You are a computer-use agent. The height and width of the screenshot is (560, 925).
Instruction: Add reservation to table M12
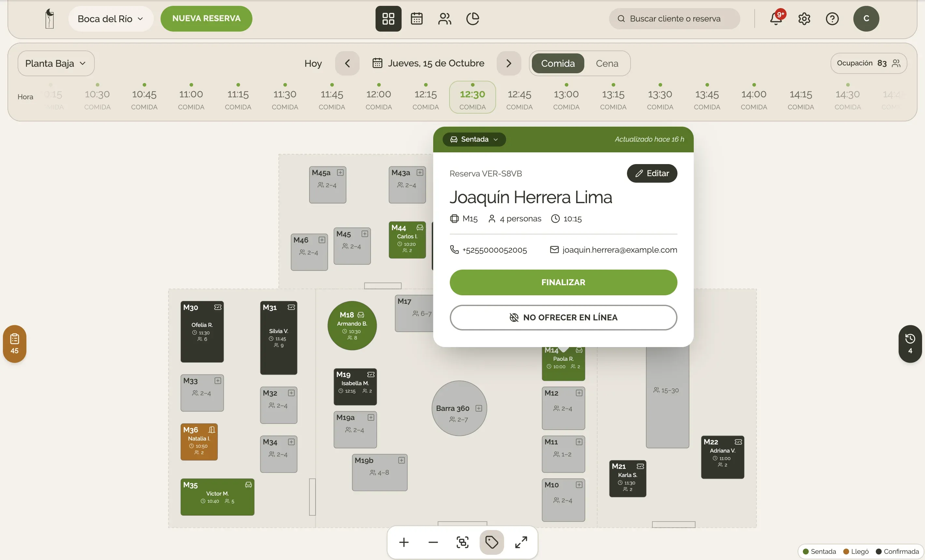tap(579, 393)
